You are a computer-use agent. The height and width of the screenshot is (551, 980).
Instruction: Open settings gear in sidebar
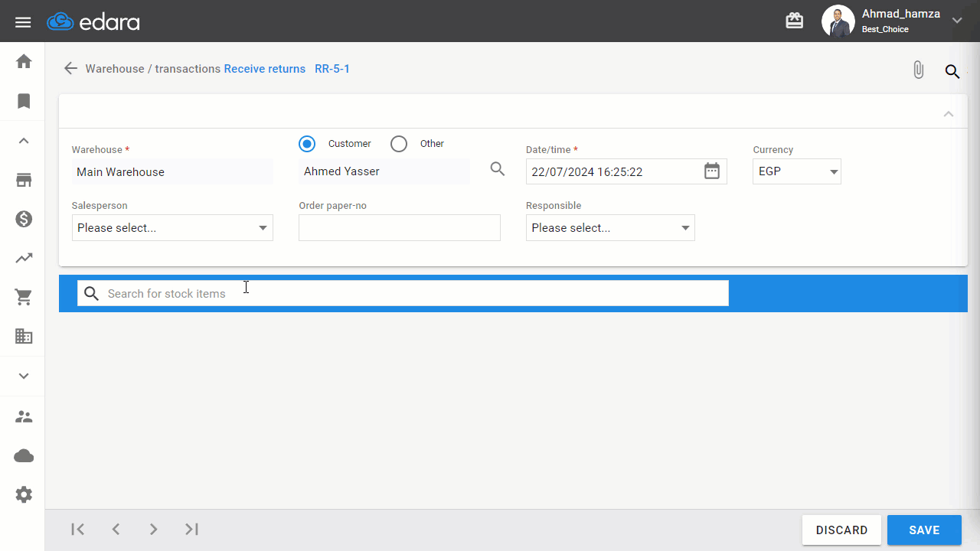(24, 495)
